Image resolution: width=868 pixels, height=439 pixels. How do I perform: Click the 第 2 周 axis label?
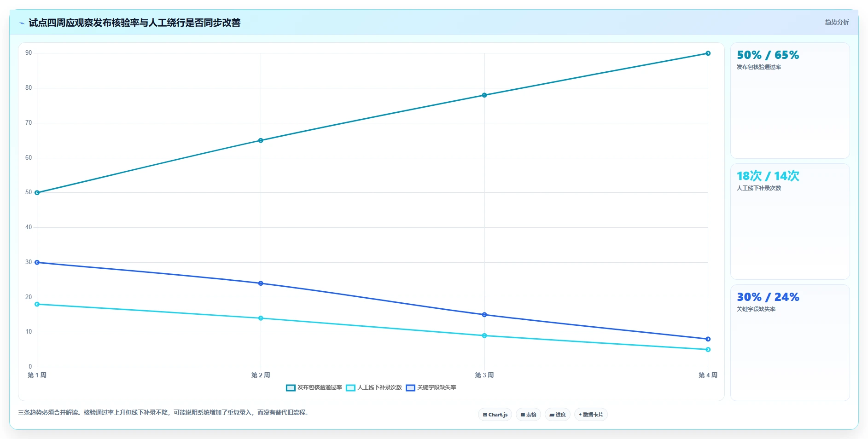pos(261,375)
